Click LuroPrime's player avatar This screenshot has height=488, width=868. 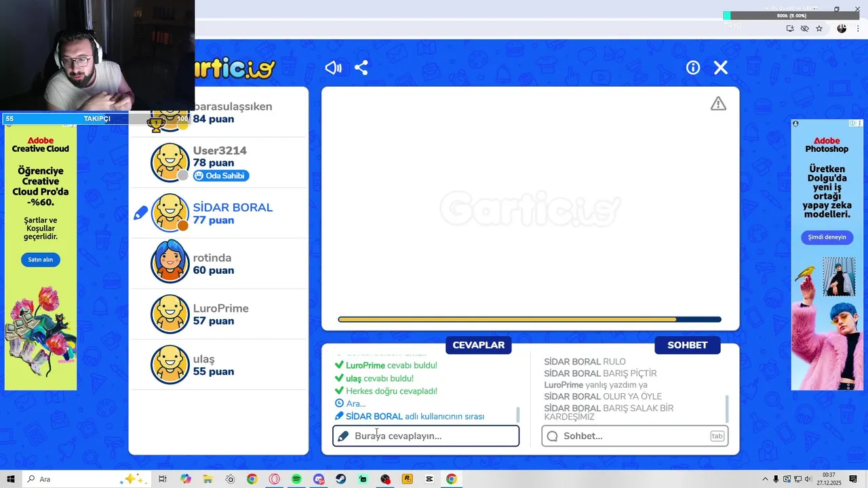170,314
